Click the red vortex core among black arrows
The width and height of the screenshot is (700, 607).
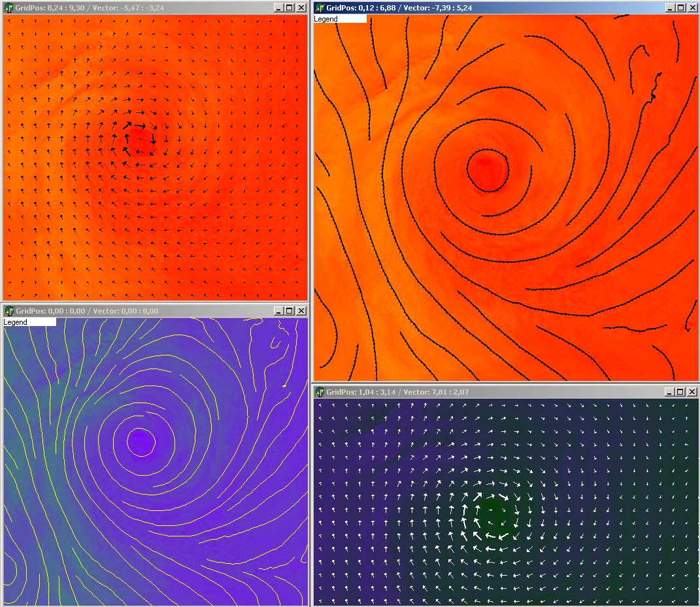click(139, 140)
